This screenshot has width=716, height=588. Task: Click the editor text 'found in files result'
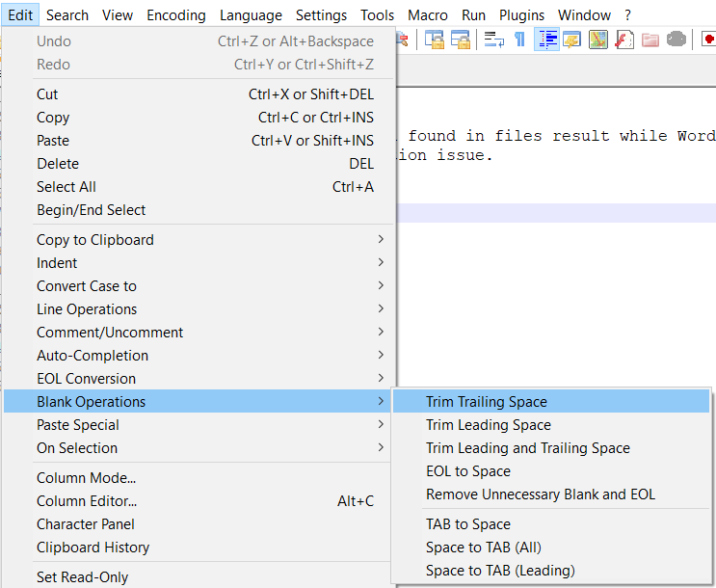point(509,136)
